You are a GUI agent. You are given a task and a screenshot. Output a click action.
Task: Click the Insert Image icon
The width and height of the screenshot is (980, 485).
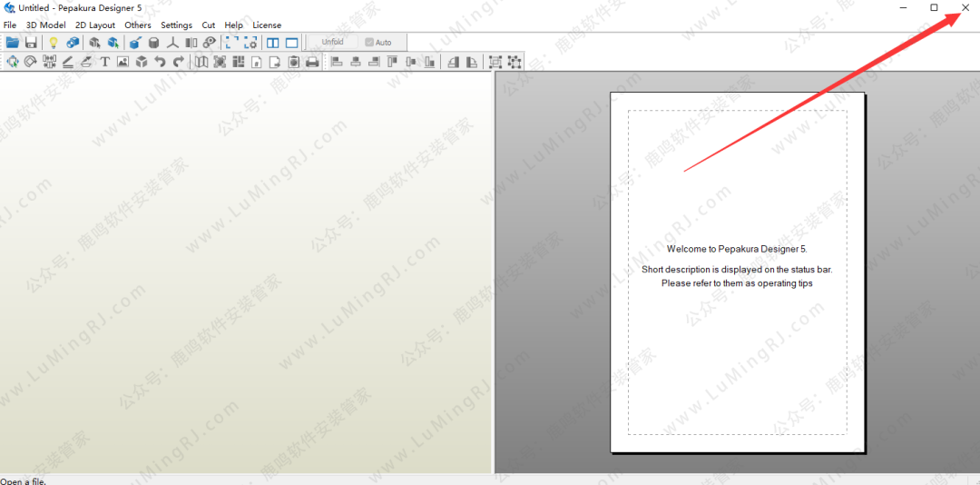(122, 62)
